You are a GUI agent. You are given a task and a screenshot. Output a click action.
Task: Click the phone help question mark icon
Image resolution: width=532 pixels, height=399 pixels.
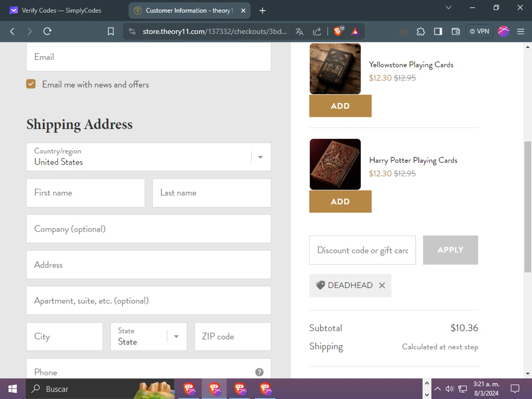(259, 372)
